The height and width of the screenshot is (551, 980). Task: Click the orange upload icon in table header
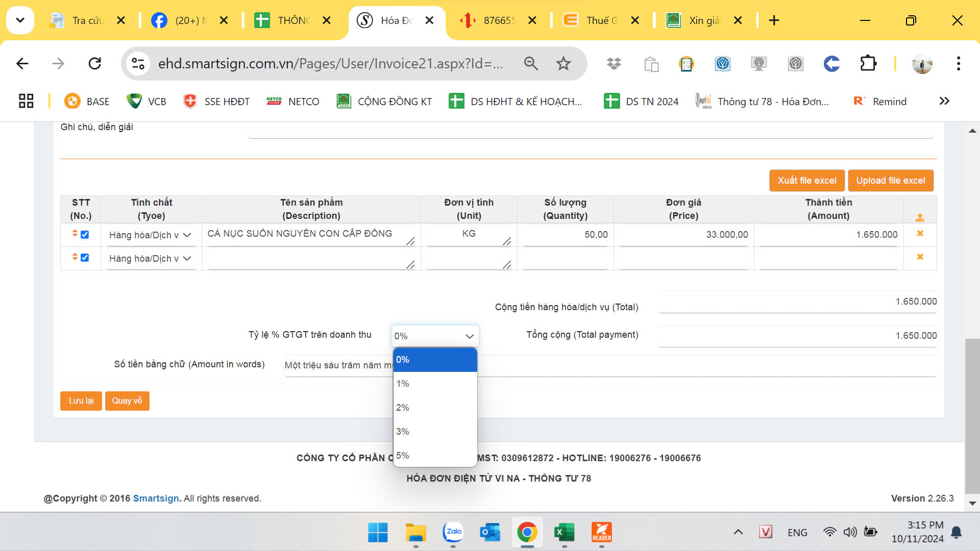coord(920,217)
